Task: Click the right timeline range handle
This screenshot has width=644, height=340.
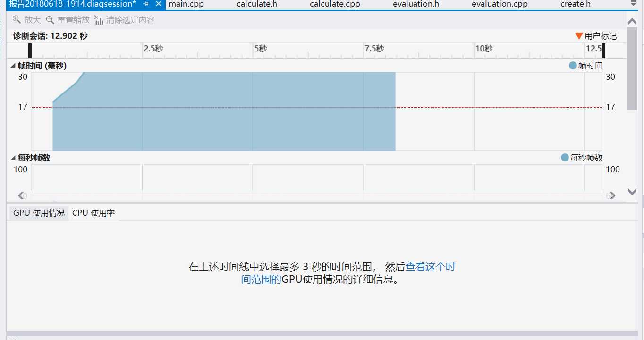Action: point(603,51)
